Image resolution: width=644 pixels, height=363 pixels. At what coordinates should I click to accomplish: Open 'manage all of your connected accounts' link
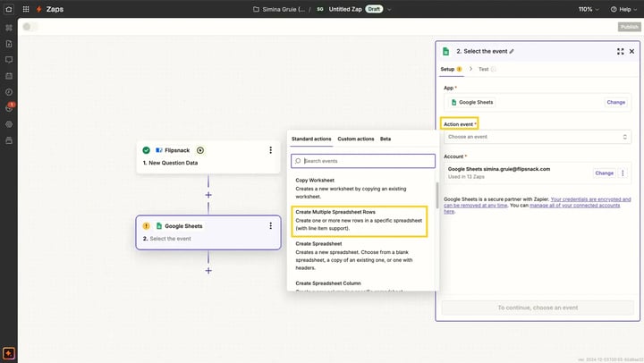[x=574, y=206]
